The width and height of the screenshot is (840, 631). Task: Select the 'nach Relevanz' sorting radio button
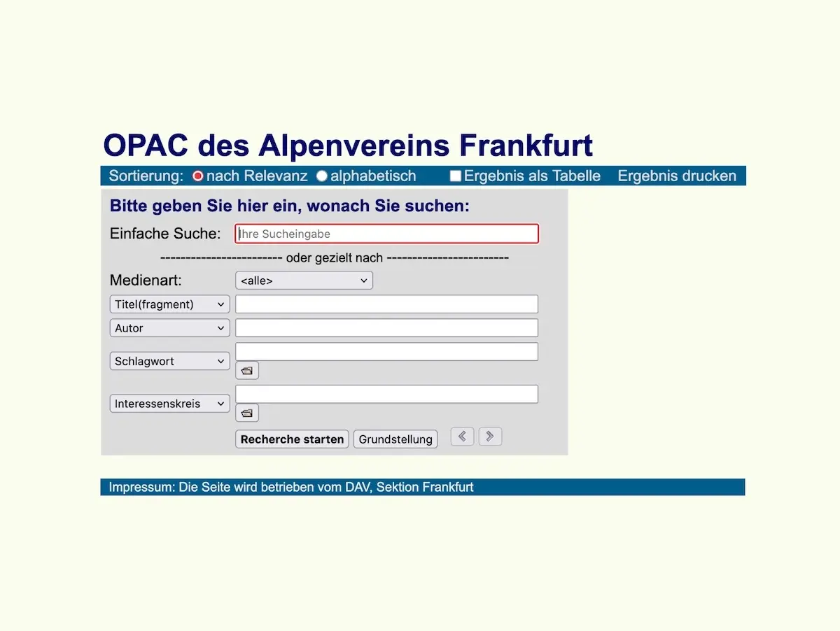[x=197, y=176]
